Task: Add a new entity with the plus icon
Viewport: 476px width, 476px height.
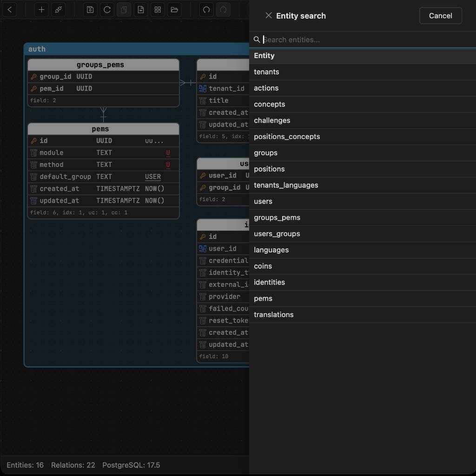Action: (41, 10)
